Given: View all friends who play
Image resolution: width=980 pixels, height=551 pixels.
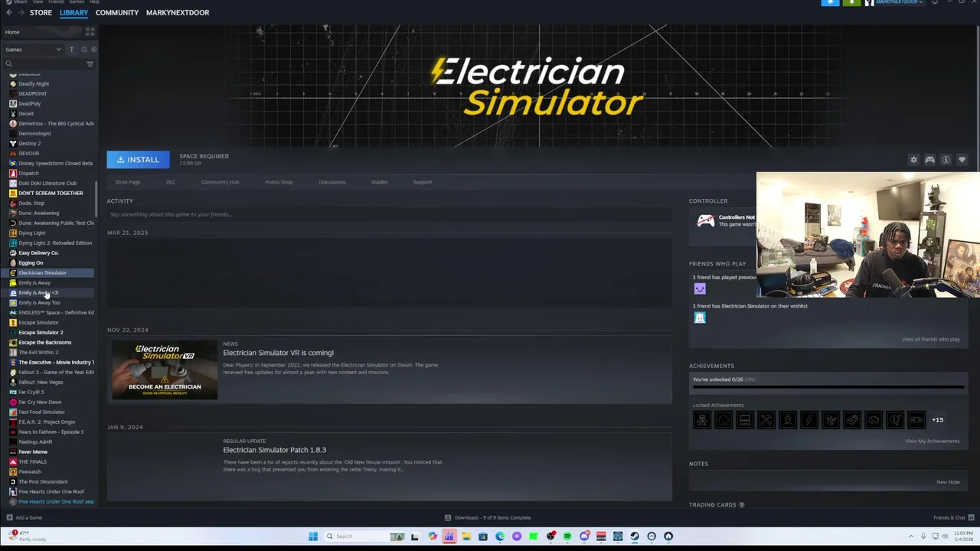Looking at the screenshot, I should point(930,339).
